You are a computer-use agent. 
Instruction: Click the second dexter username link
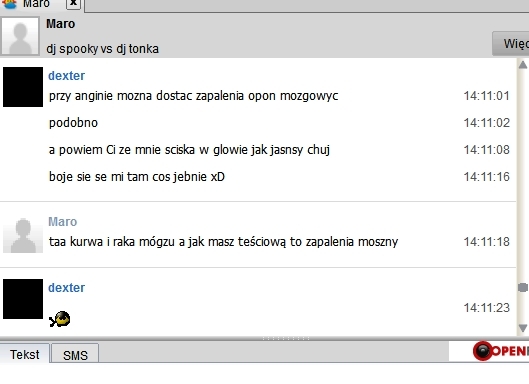click(x=66, y=287)
